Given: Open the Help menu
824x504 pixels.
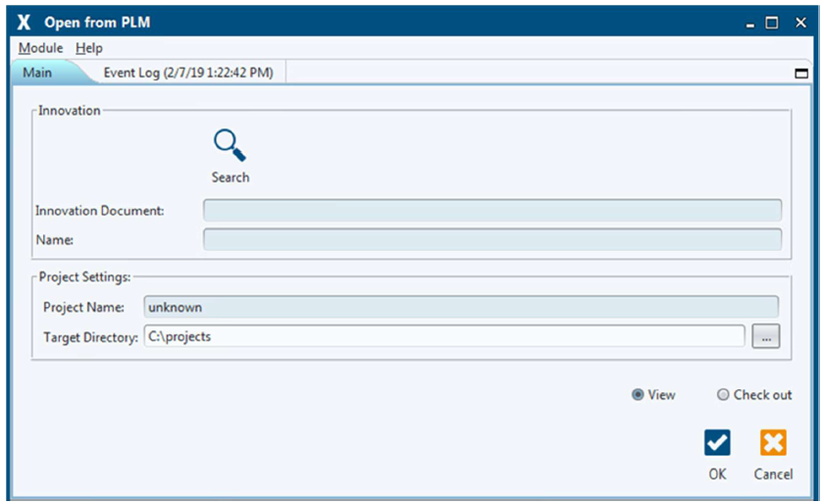Looking at the screenshot, I should point(89,48).
